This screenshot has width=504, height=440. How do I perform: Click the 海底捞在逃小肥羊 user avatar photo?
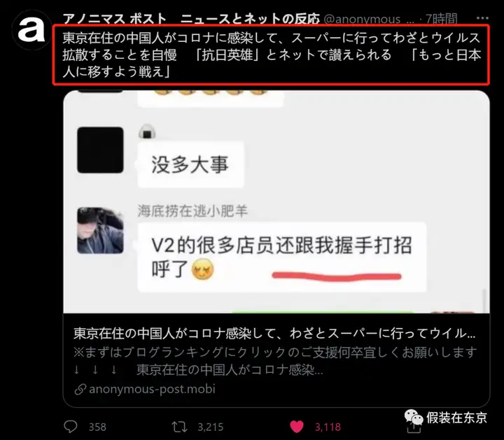tap(100, 230)
